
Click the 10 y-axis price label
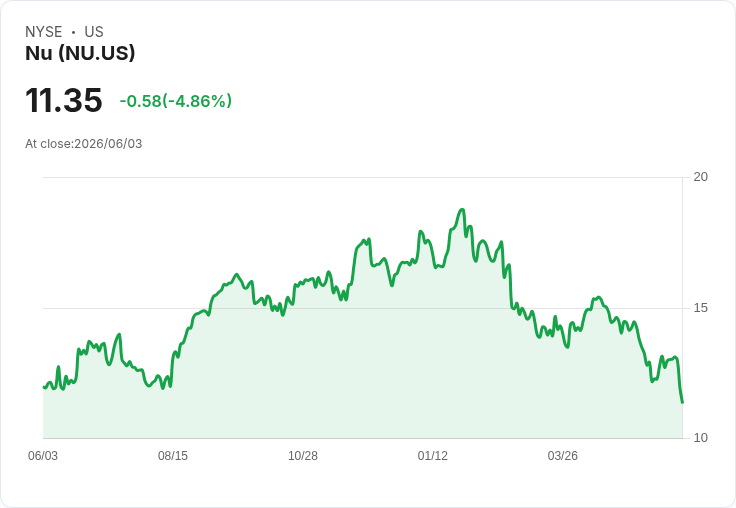700,438
